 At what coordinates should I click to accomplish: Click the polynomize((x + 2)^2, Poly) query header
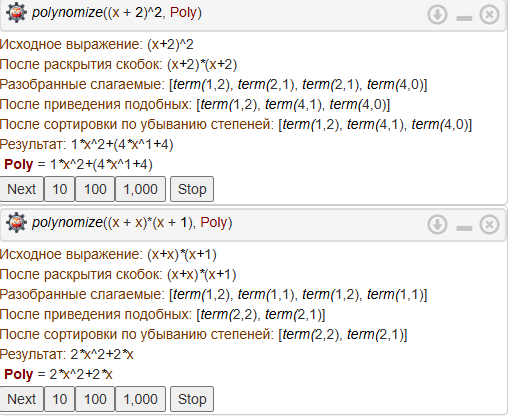click(117, 13)
